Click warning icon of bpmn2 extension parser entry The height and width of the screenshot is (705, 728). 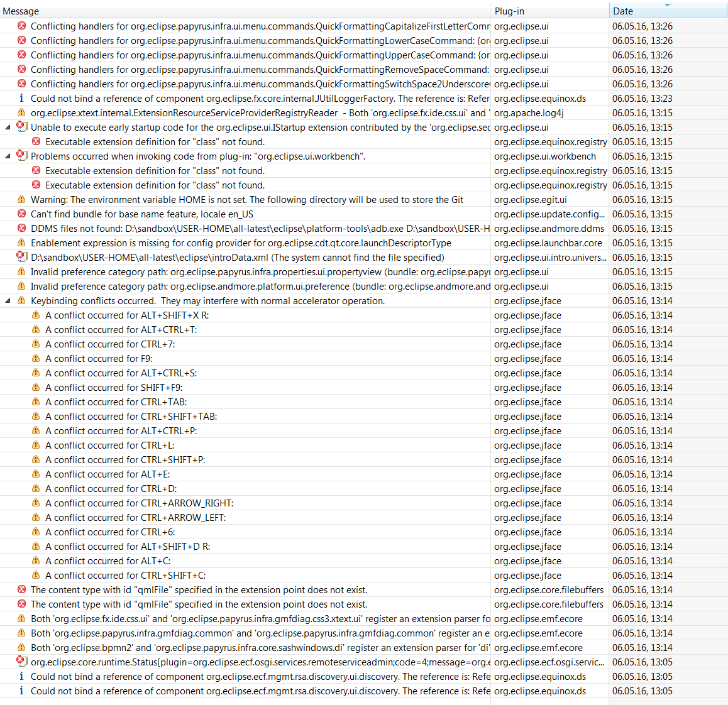21,647
